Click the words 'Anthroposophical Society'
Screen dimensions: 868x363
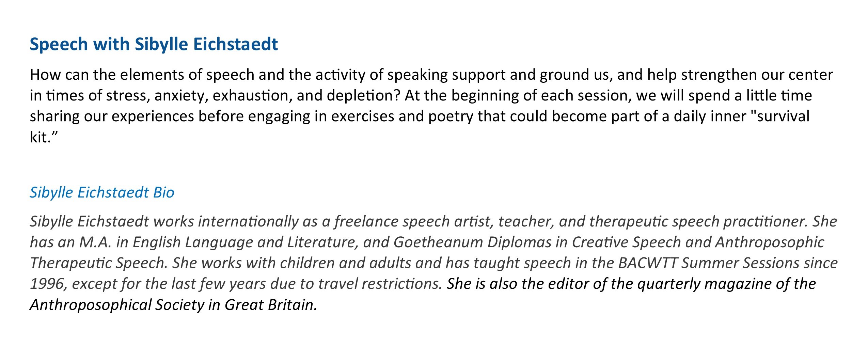pos(117,305)
